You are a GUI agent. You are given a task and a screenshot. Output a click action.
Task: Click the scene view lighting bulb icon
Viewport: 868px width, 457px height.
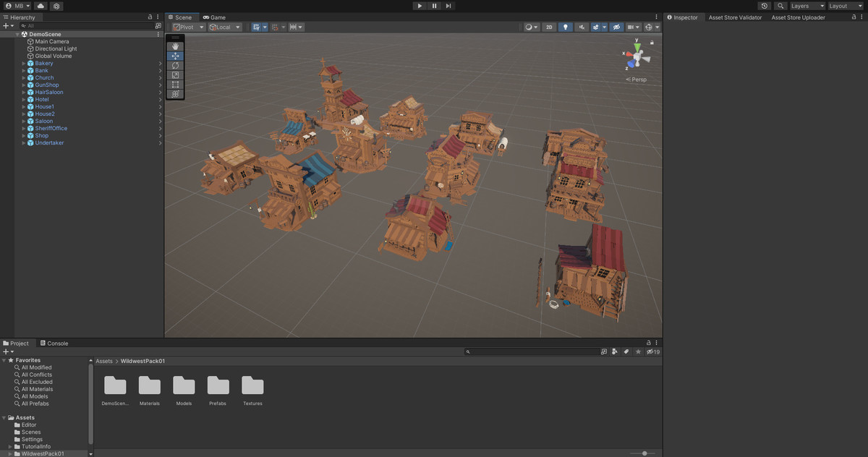tap(566, 27)
